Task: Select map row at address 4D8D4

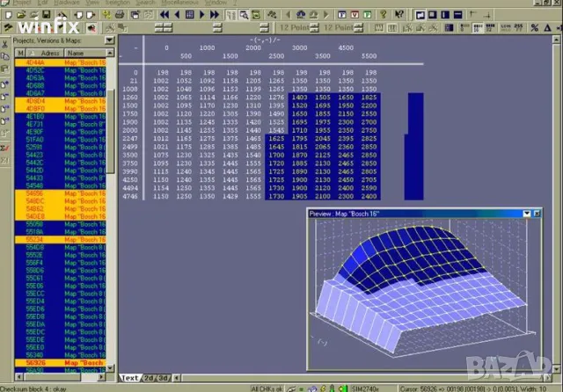Action: pos(61,101)
